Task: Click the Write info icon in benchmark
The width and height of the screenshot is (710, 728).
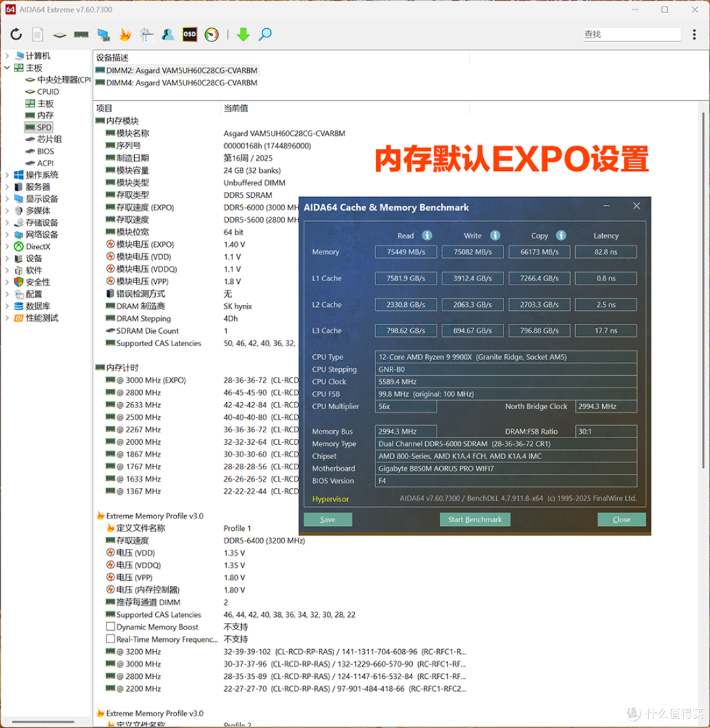Action: tap(495, 235)
